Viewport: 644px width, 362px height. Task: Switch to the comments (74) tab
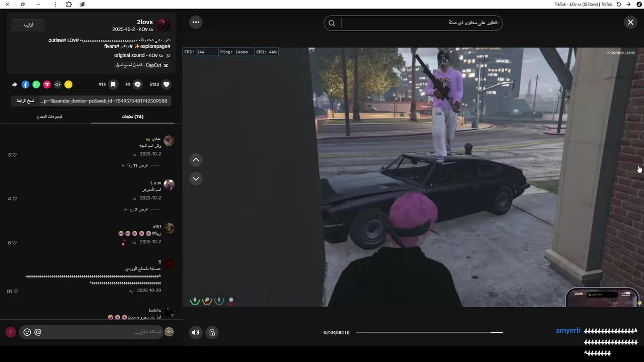133,117
